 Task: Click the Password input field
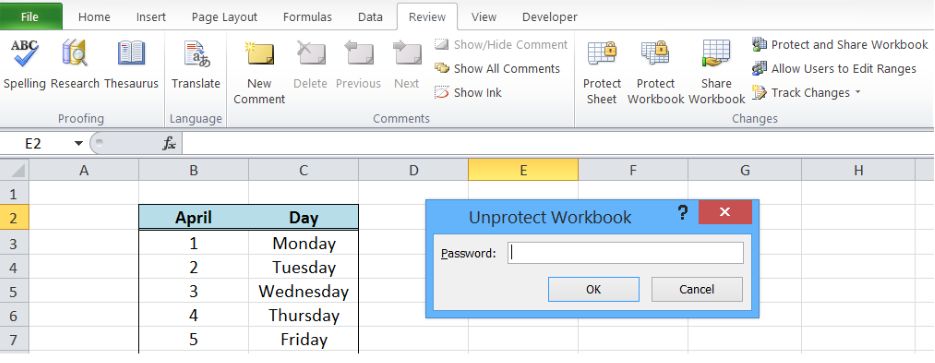(626, 253)
